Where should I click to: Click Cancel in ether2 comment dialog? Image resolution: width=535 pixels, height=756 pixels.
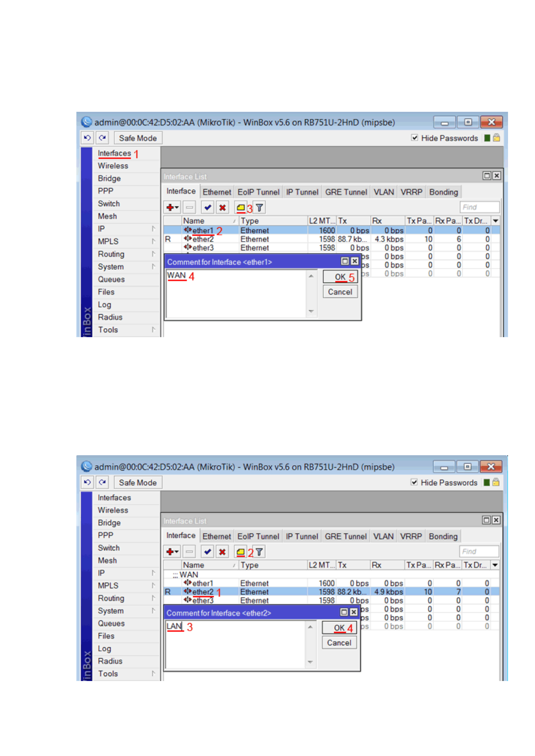[x=339, y=642]
